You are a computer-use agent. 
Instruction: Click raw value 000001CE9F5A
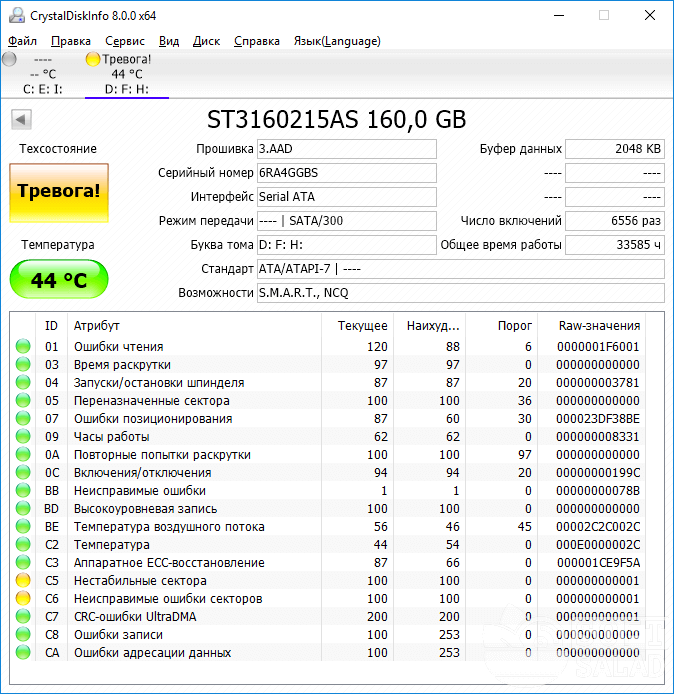click(598, 563)
